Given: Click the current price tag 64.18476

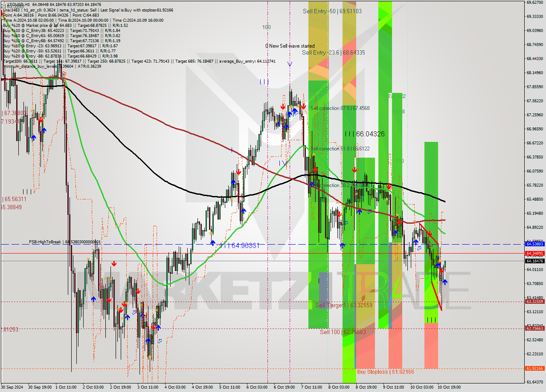Looking at the screenshot, I should pyautogui.click(x=535, y=261).
